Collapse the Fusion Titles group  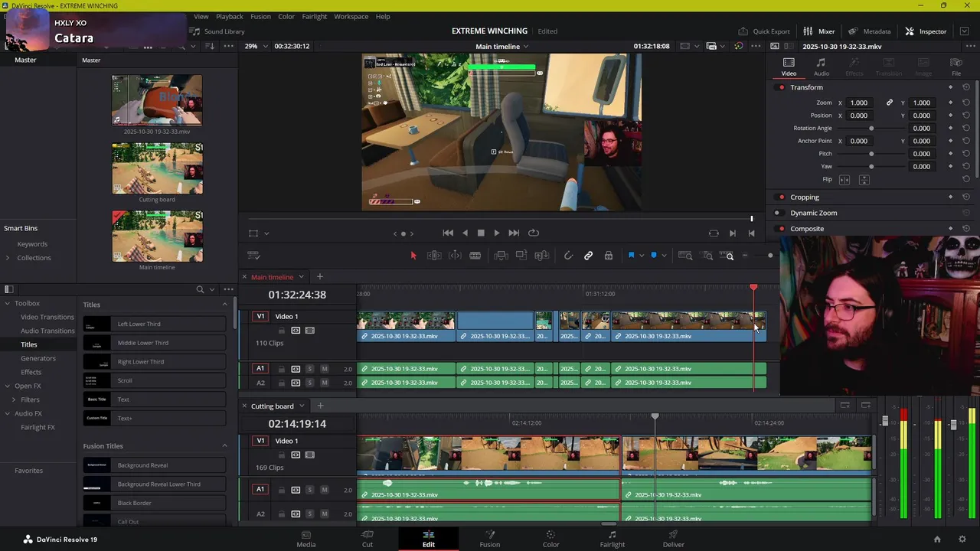coord(224,446)
